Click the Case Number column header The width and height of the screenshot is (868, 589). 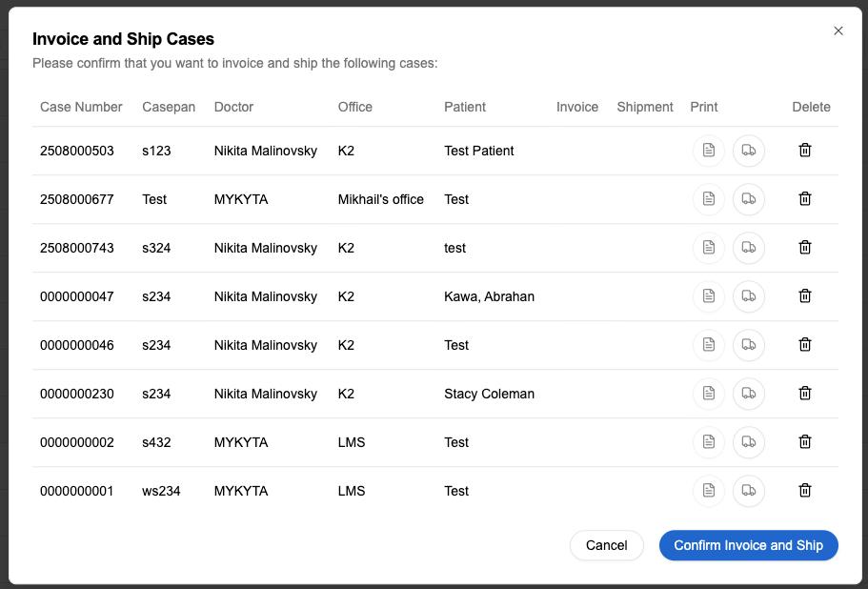[81, 107]
